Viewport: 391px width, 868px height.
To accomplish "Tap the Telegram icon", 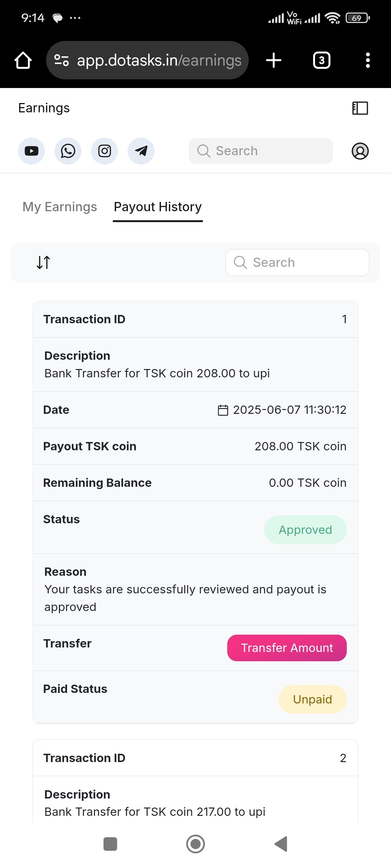I will tap(141, 151).
